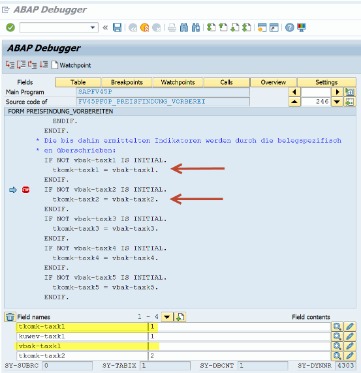This screenshot has width=361, height=373.
Task: Collapse the command field with double chevron
Action: pyautogui.click(x=105, y=28)
